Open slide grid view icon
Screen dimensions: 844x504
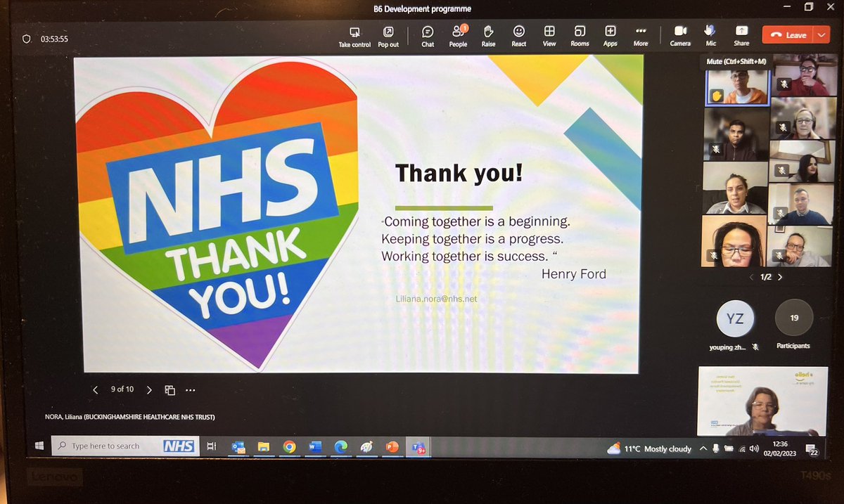click(170, 389)
